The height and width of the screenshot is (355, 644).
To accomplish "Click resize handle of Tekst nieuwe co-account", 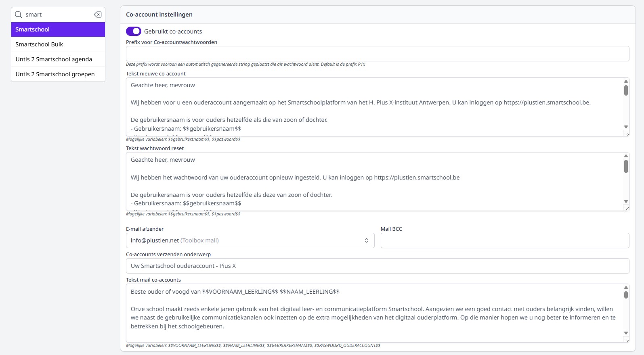I will 626,134.
